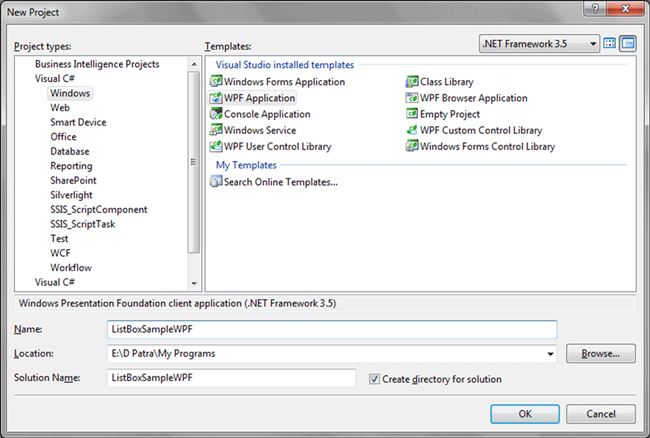Confirm with the OK button
This screenshot has width=650, height=438.
point(524,413)
